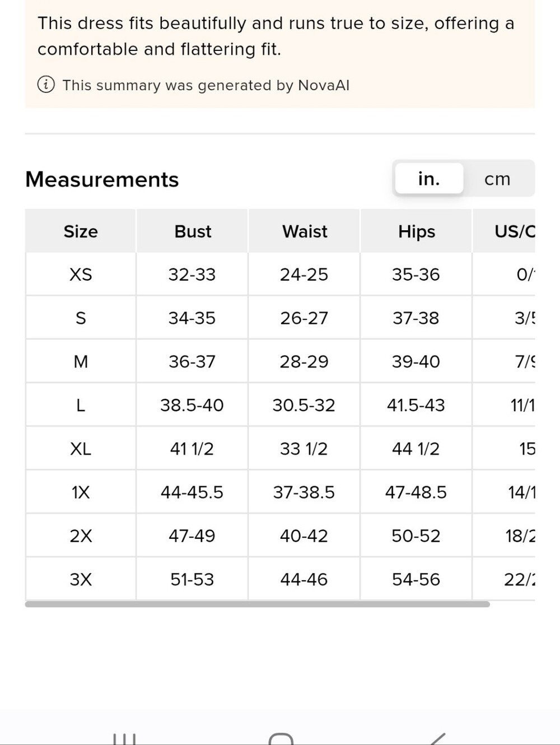Select the Hips column header

coord(417,231)
